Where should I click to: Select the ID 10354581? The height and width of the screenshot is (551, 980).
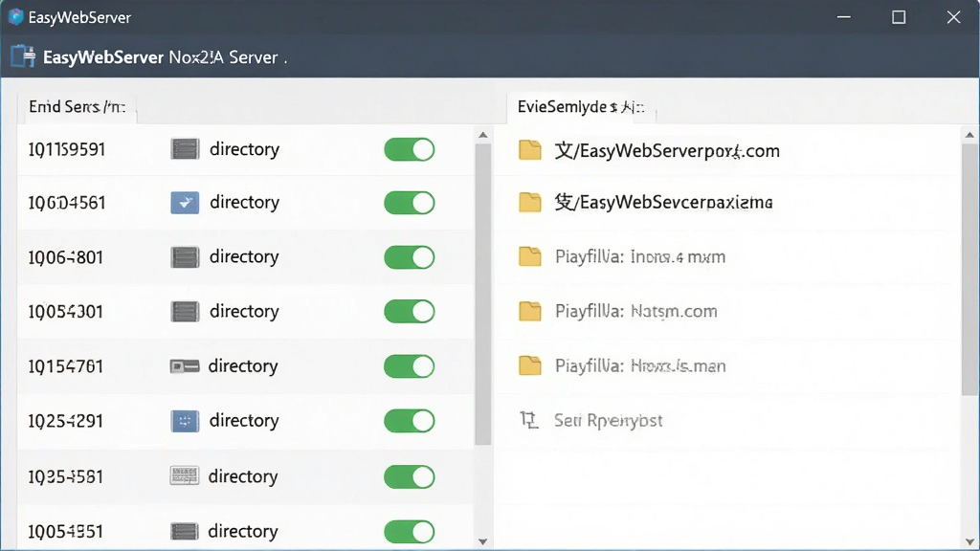tap(66, 477)
